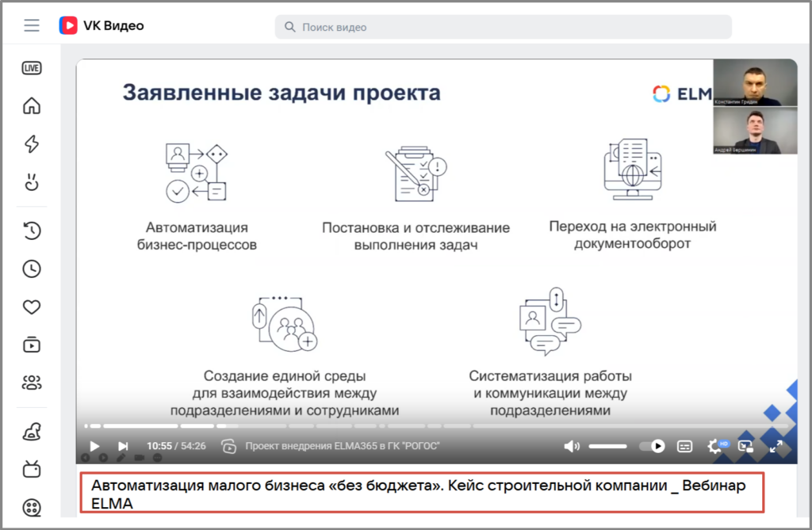Open the hamburger menu beside VK Видео

pos(32,26)
